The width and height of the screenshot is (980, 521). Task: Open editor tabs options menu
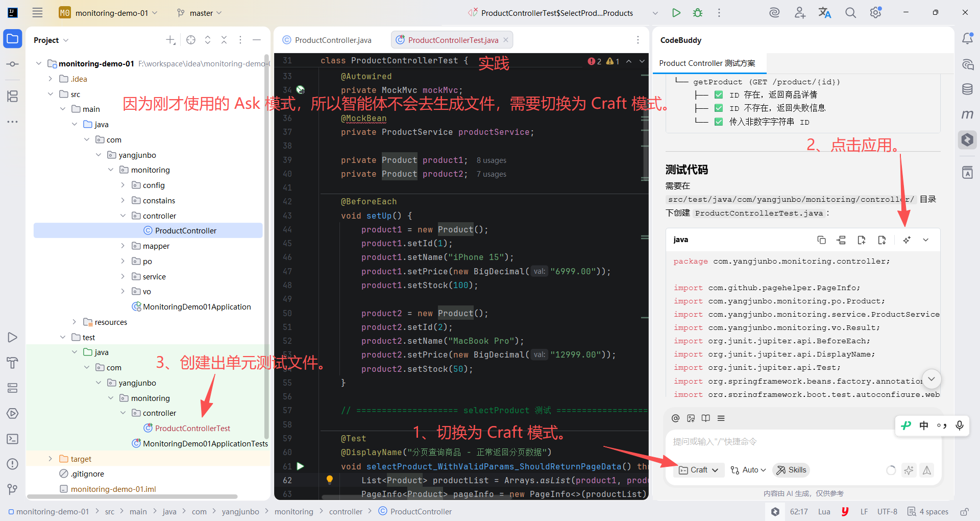click(638, 40)
